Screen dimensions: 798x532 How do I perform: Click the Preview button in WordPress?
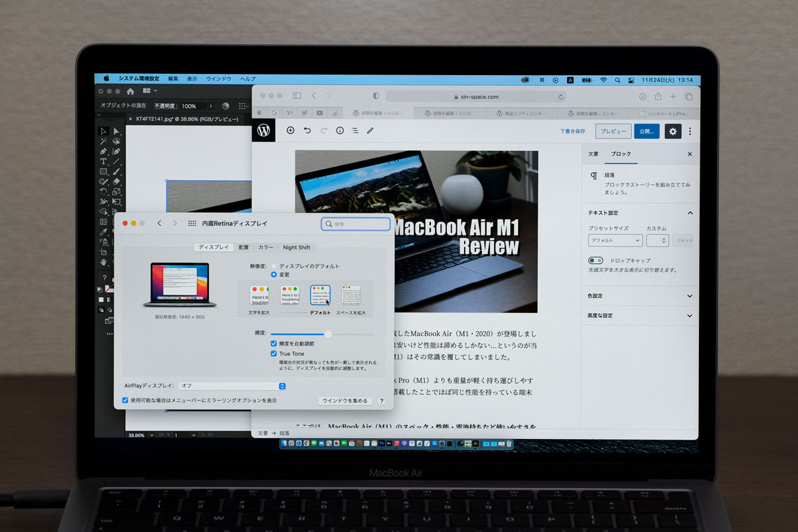(613, 131)
